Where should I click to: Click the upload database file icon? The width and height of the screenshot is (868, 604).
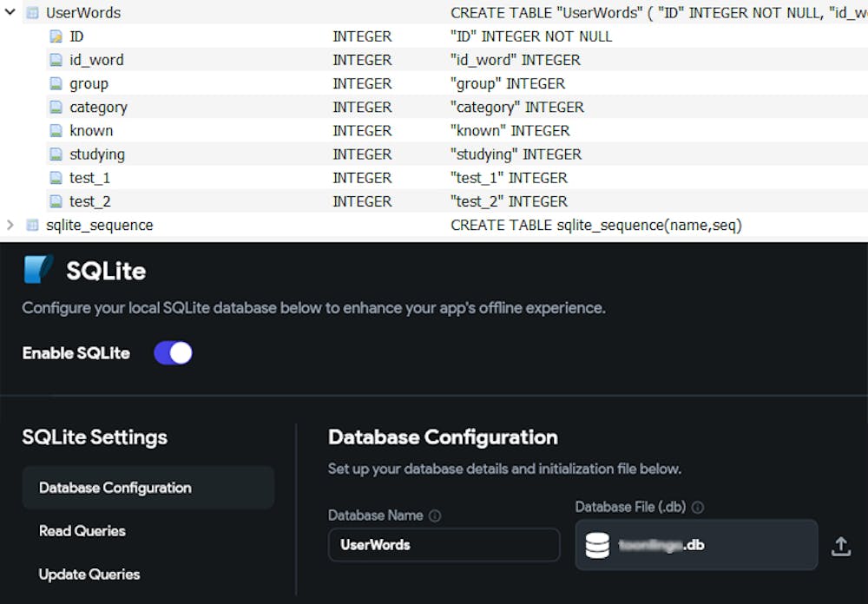pos(840,546)
